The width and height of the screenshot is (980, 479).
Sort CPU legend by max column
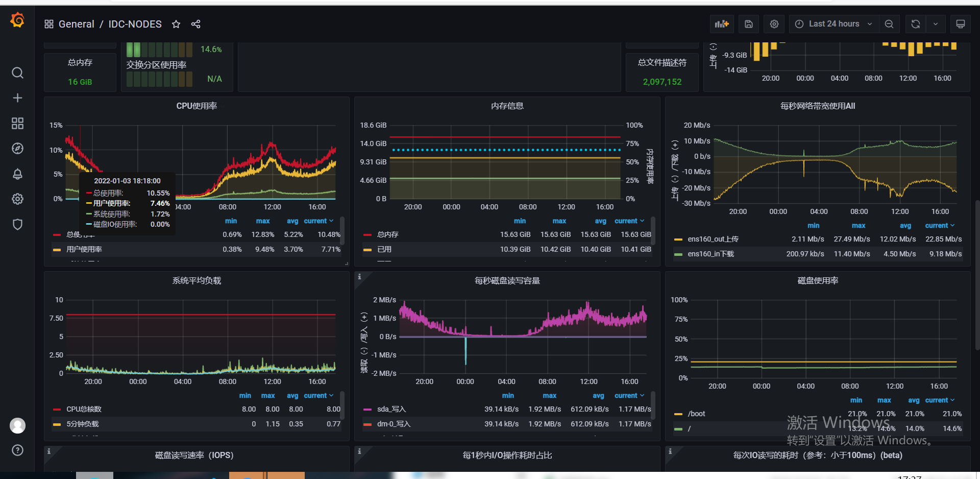click(x=263, y=221)
